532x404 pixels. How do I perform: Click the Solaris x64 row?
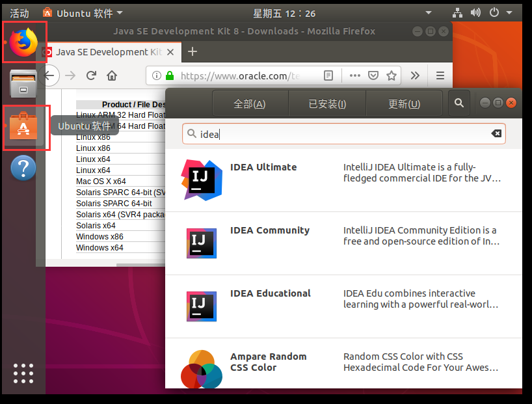[x=120, y=226]
